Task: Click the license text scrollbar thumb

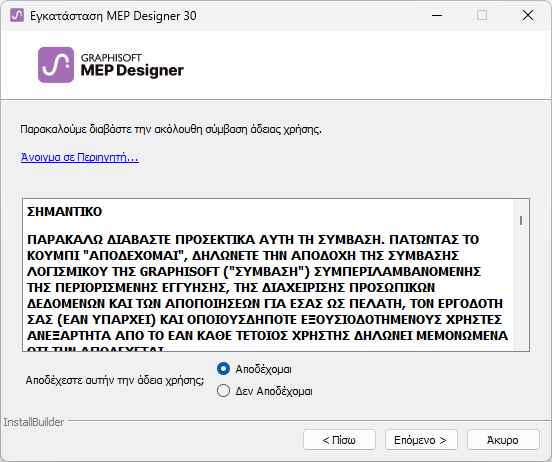Action: coord(521,220)
